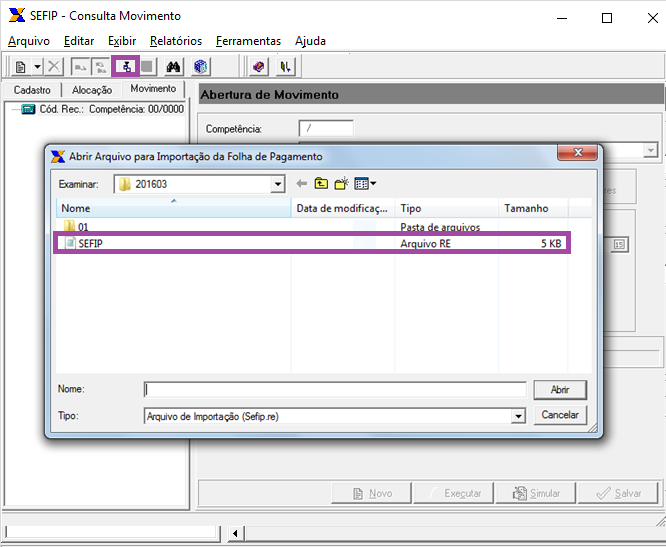This screenshot has width=666, height=547.
Task: Sort by Data de modificação column header
Action: 342,209
